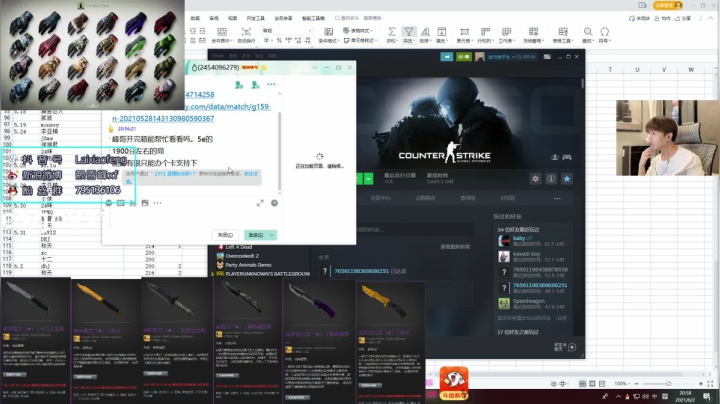Click the controller support icon on CS:GO banner
The height and width of the screenshot is (404, 720).
[x=567, y=157]
